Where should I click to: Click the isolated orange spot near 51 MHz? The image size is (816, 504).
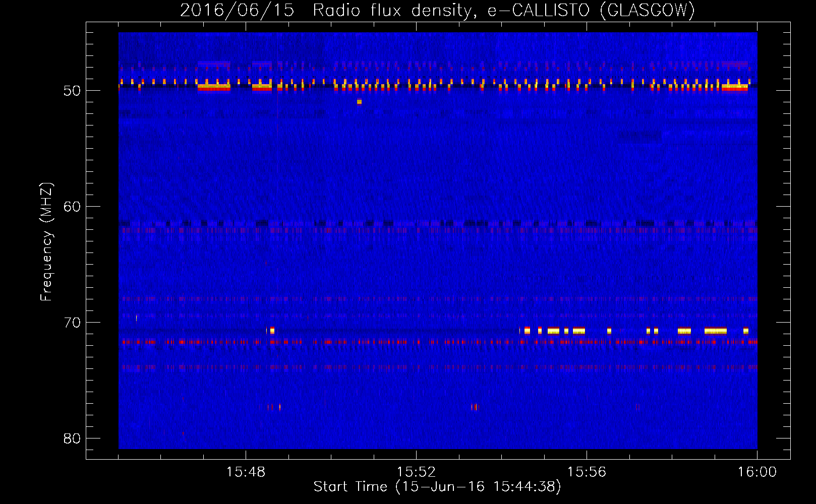(x=359, y=102)
